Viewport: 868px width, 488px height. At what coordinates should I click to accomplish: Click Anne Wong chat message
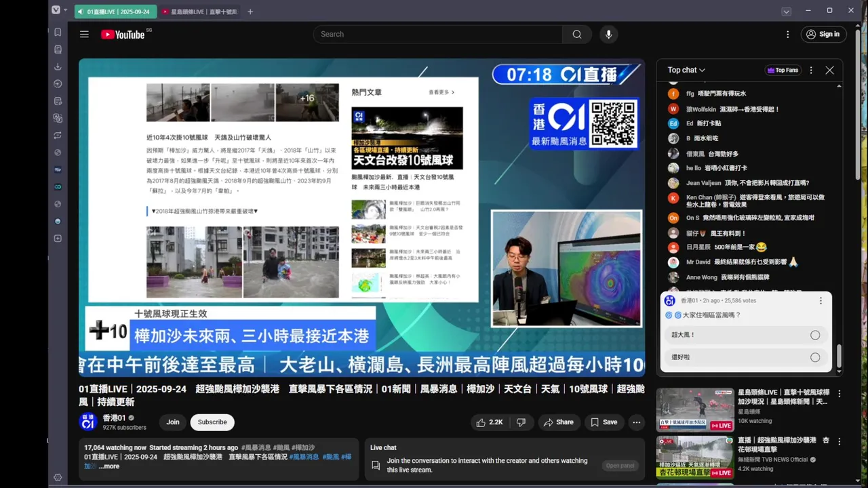tap(745, 277)
